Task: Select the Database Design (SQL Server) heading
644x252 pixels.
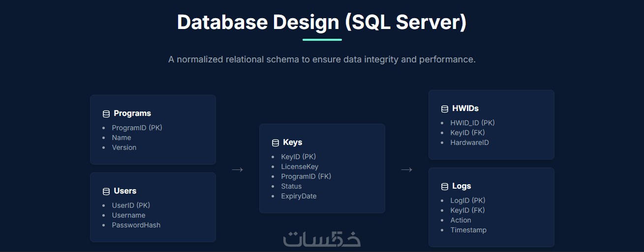Action: tap(322, 23)
